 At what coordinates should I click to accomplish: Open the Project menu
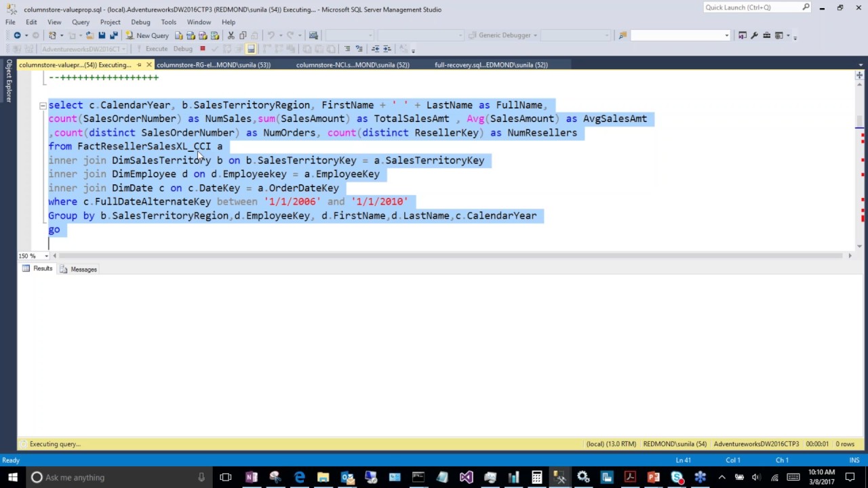(110, 22)
